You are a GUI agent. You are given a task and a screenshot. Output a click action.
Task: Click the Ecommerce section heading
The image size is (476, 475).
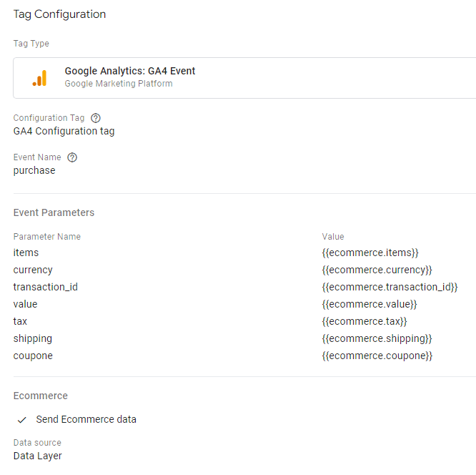pos(41,396)
